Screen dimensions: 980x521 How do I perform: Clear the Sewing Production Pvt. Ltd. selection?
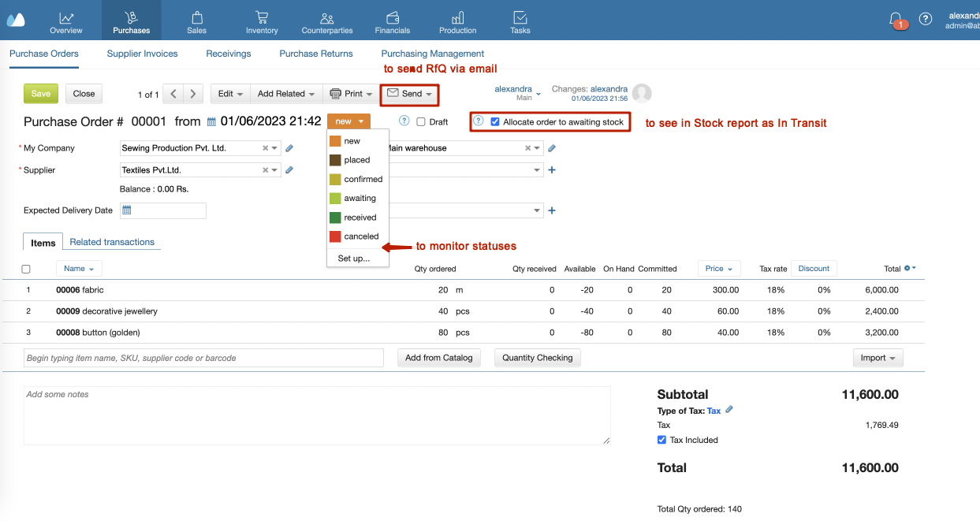[266, 148]
